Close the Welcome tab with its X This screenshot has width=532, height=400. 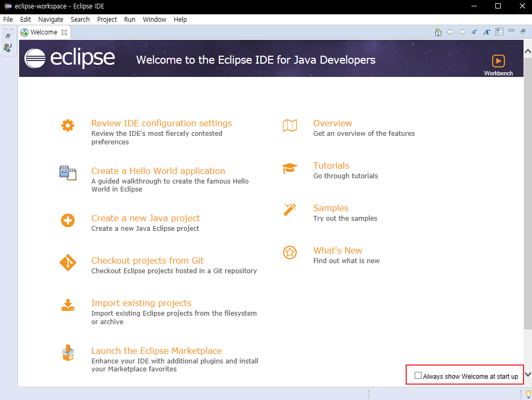64,32
